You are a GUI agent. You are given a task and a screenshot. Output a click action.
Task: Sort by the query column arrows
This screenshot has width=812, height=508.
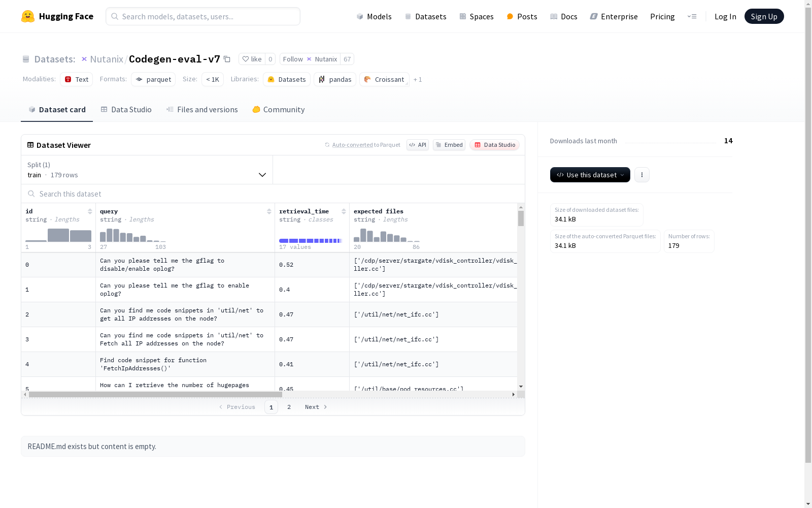(x=269, y=211)
